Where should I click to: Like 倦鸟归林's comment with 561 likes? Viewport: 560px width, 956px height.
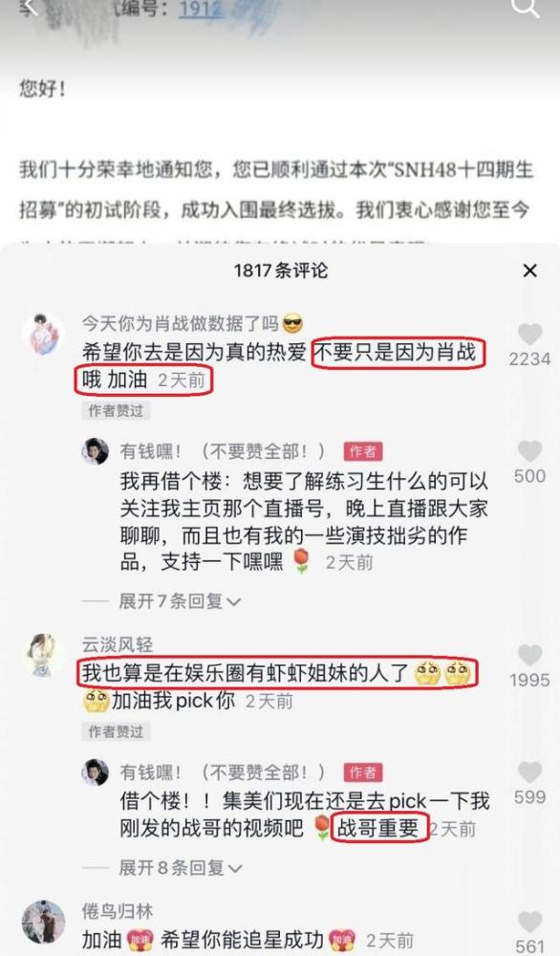click(x=529, y=922)
